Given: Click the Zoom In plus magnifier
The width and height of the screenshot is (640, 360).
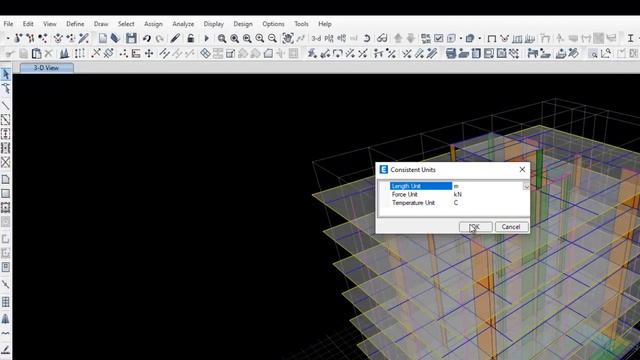Looking at the screenshot, I should 260,38.
